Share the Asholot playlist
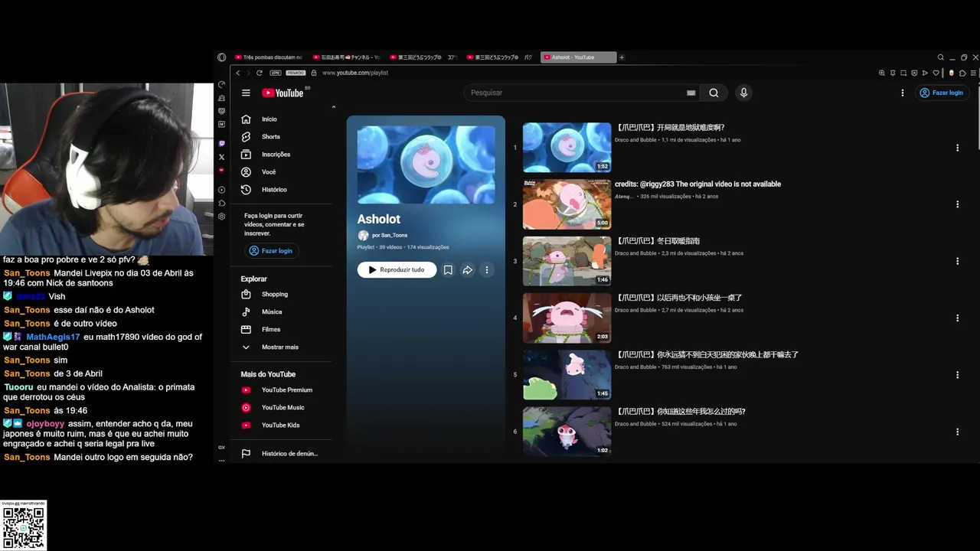The image size is (980, 551). 467,270
